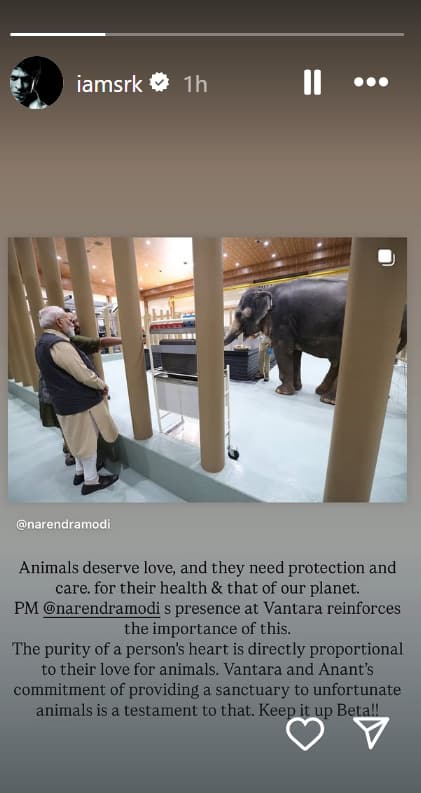Tap the "Animals deserve love" caption line
The height and width of the screenshot is (793, 421).
pyautogui.click(x=207, y=568)
